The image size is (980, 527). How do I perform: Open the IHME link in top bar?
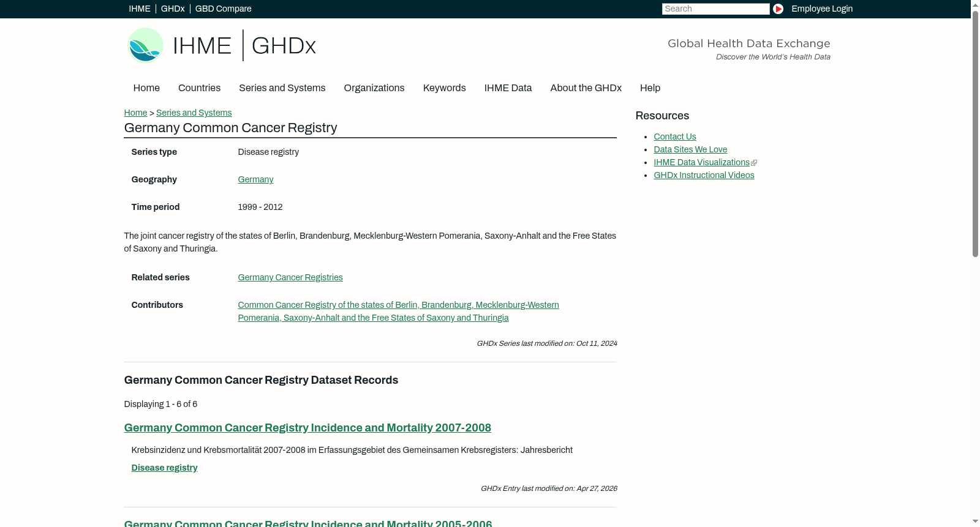(x=140, y=9)
